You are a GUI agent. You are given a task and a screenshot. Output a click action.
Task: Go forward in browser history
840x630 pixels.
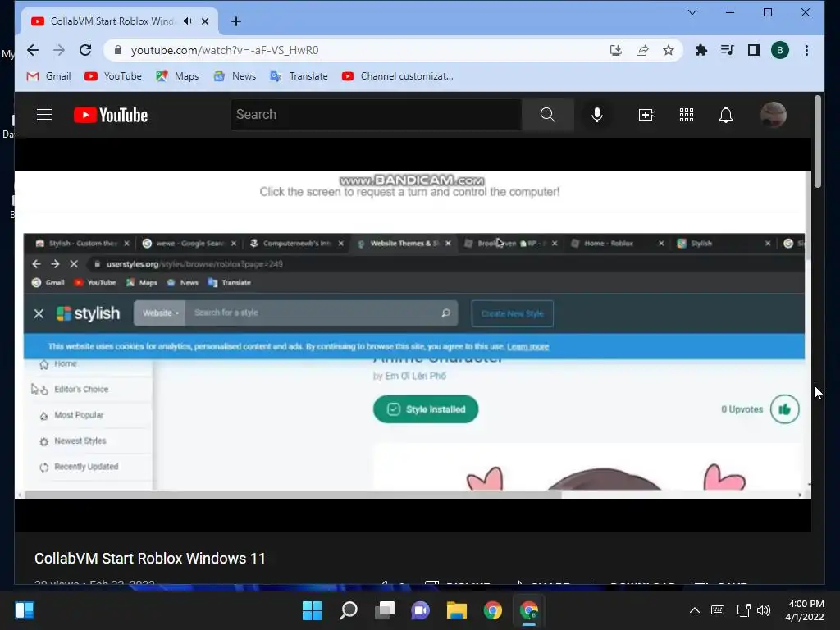click(59, 50)
